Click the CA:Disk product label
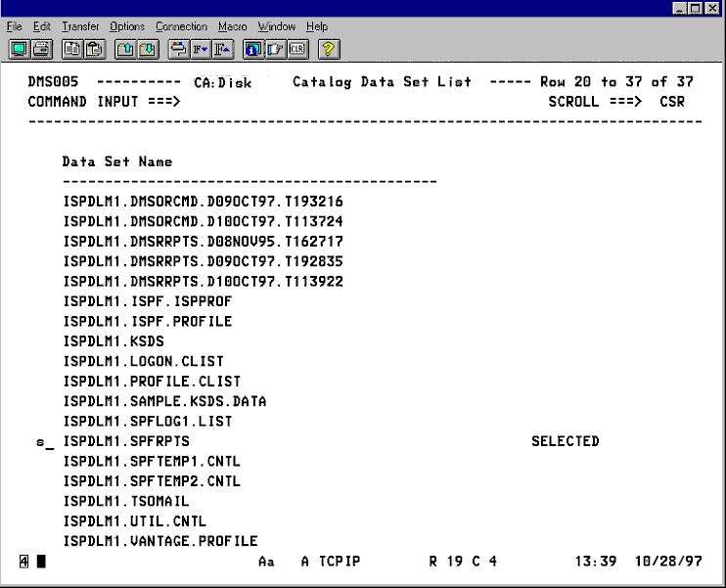The height and width of the screenshot is (588, 726). pos(223,82)
